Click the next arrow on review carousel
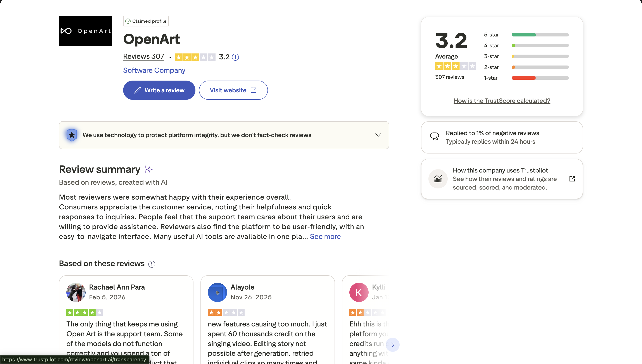This screenshot has height=364, width=642. click(392, 345)
